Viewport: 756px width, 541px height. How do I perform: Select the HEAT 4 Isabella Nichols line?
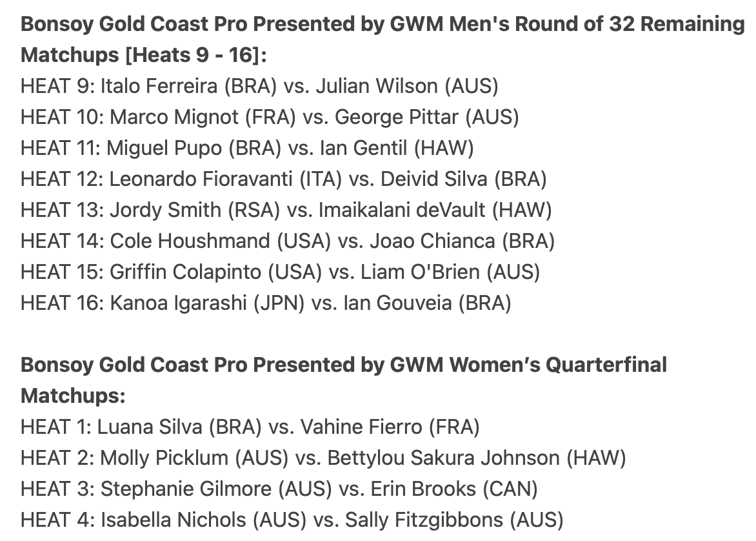(292, 520)
